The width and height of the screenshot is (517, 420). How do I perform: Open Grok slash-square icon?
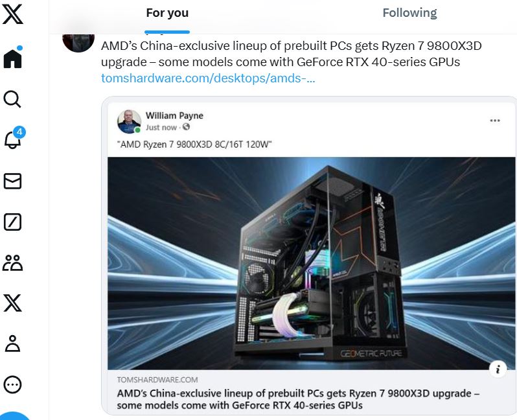tap(12, 222)
